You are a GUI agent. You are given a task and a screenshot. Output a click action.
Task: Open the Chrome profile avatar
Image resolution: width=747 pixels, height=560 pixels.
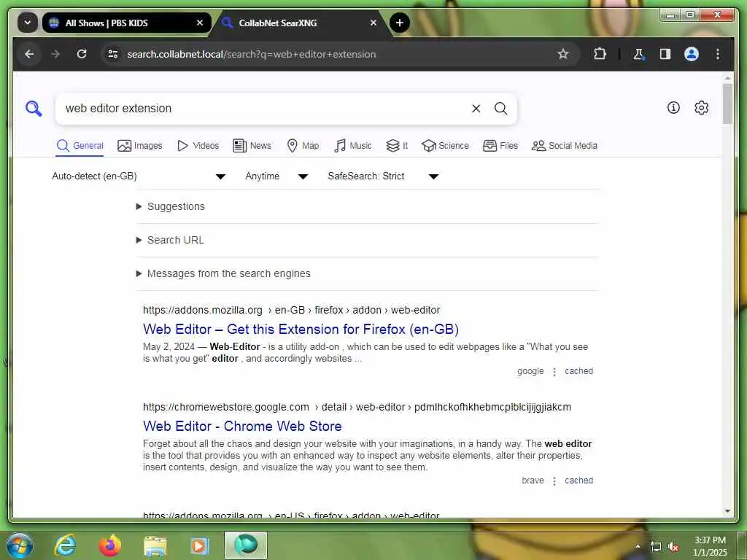point(692,54)
